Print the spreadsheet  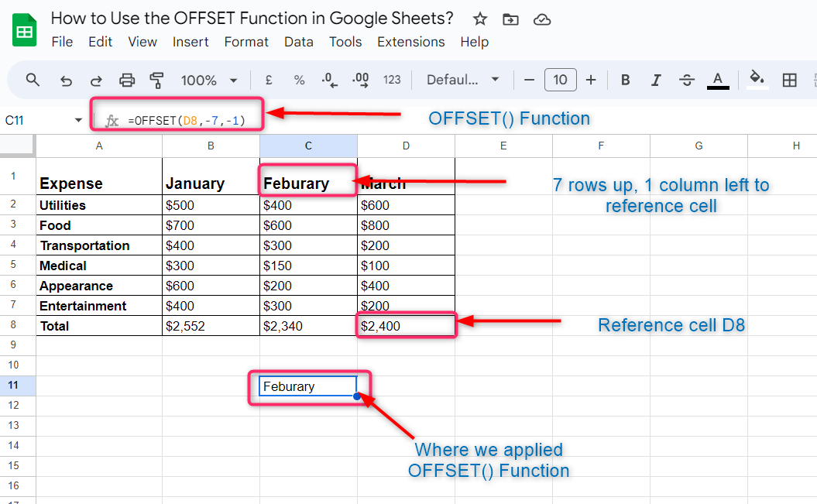(x=127, y=80)
